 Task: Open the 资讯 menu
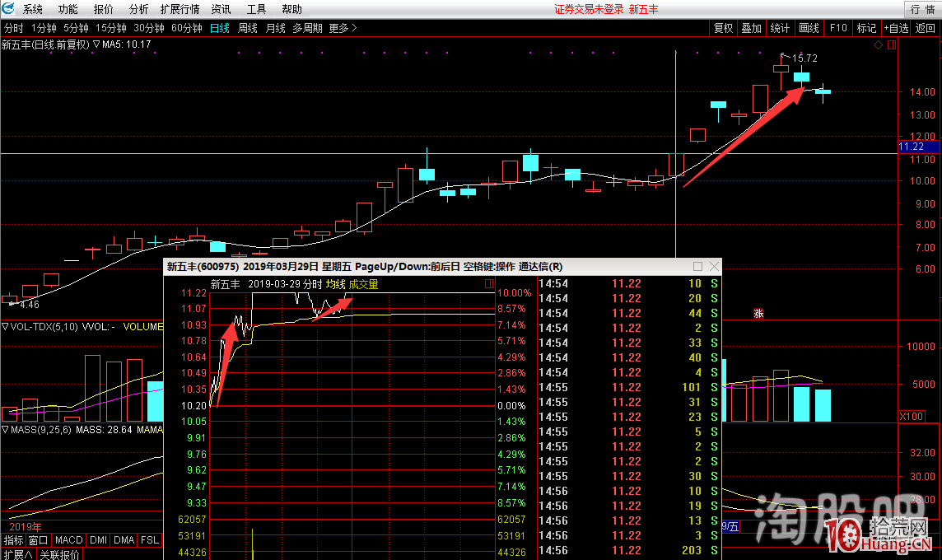point(221,10)
